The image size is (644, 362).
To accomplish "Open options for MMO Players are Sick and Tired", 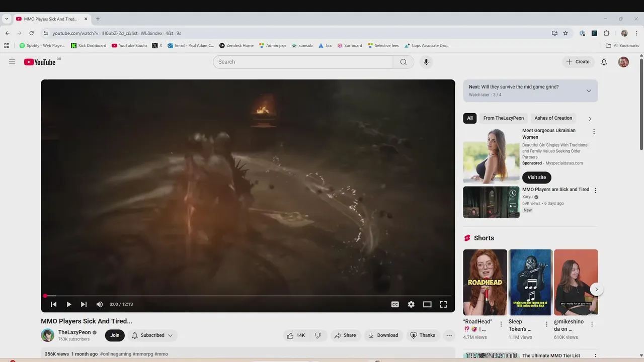I will (595, 191).
